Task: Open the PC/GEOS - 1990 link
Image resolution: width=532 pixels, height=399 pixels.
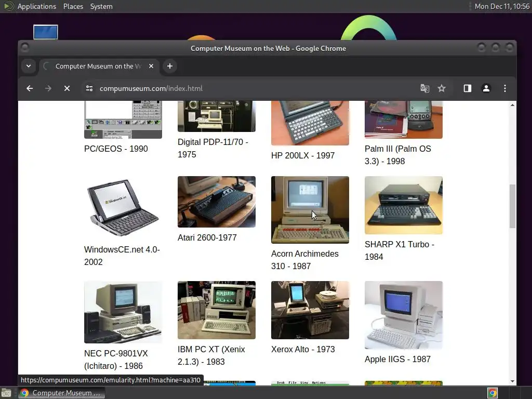Action: pyautogui.click(x=116, y=149)
